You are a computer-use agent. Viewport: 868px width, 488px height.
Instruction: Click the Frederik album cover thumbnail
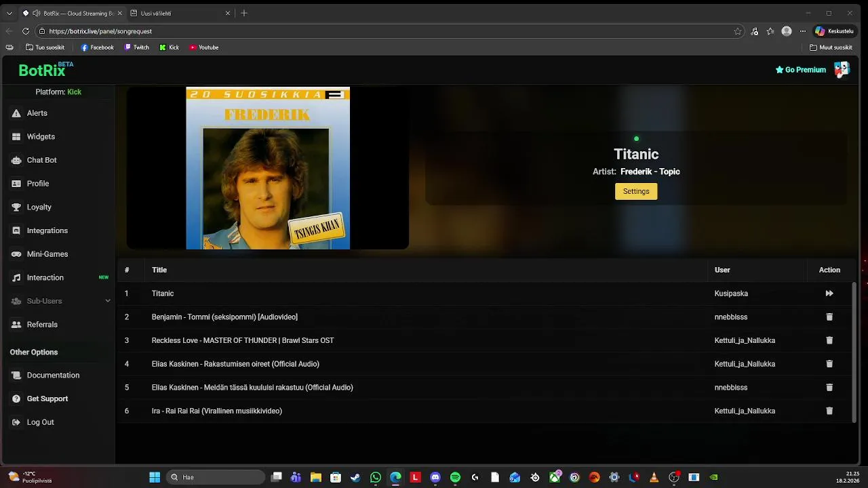pos(268,168)
